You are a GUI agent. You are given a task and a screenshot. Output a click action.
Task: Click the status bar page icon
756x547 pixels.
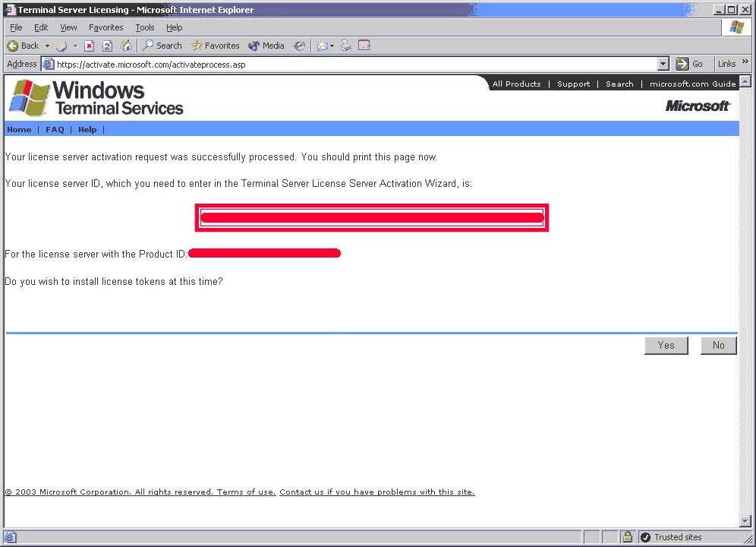pyautogui.click(x=11, y=537)
